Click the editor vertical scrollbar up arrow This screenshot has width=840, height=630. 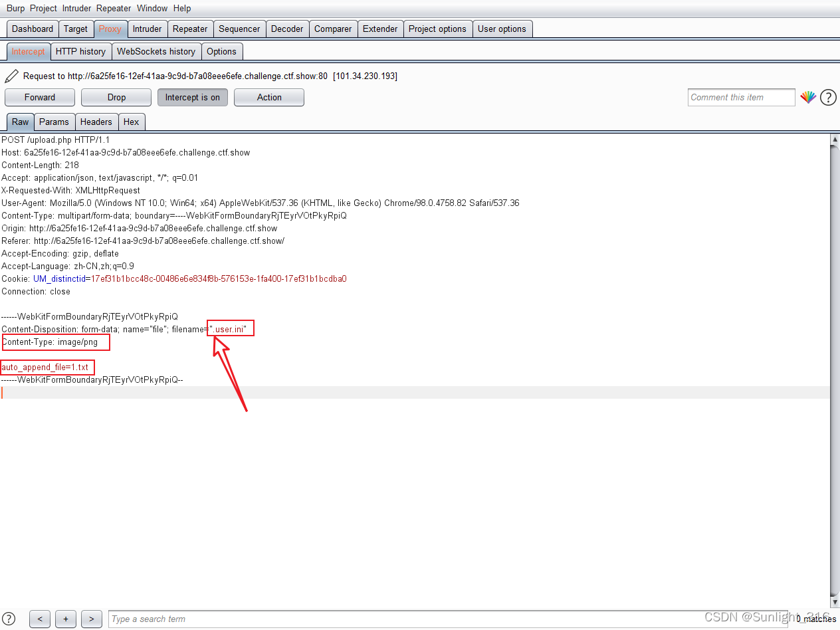click(x=835, y=139)
